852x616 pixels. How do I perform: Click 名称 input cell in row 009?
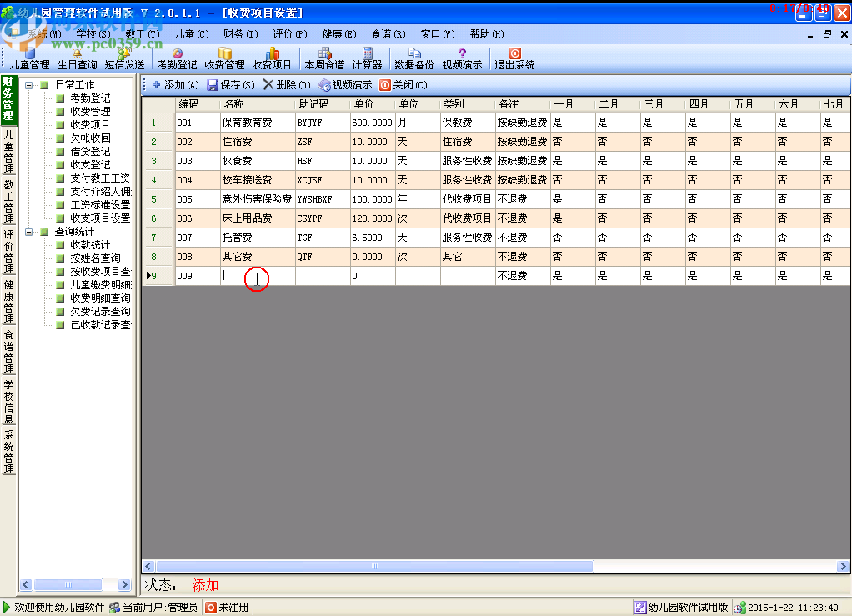pos(258,276)
